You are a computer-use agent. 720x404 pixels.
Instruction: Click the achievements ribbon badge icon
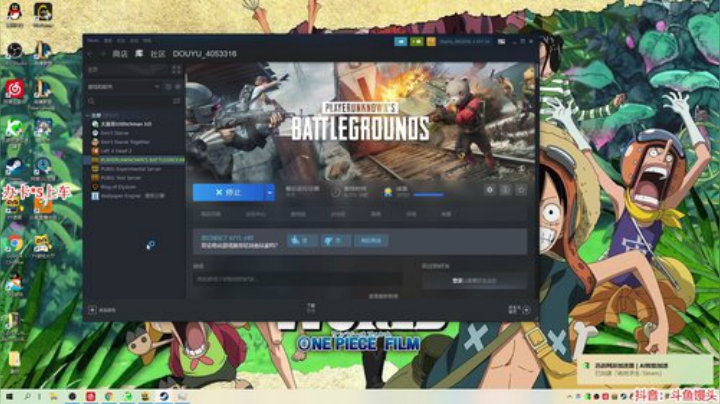coord(388,192)
